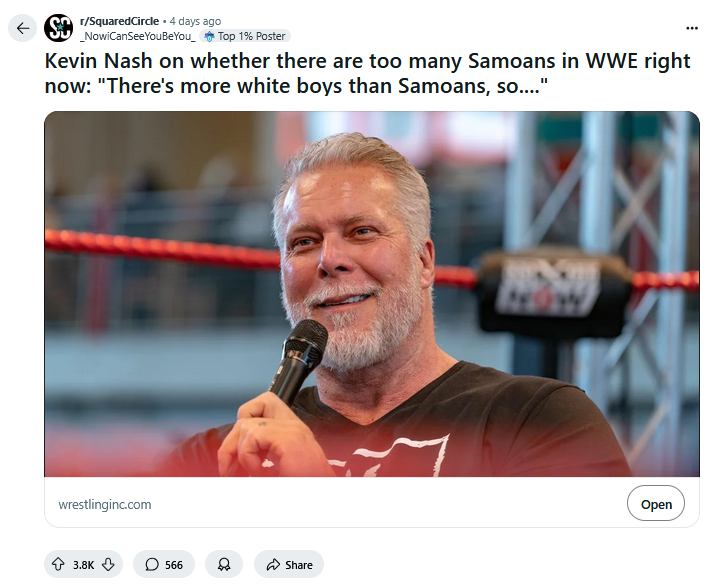The width and height of the screenshot is (717, 586).
Task: Click the 566 comment count
Action: (174, 565)
